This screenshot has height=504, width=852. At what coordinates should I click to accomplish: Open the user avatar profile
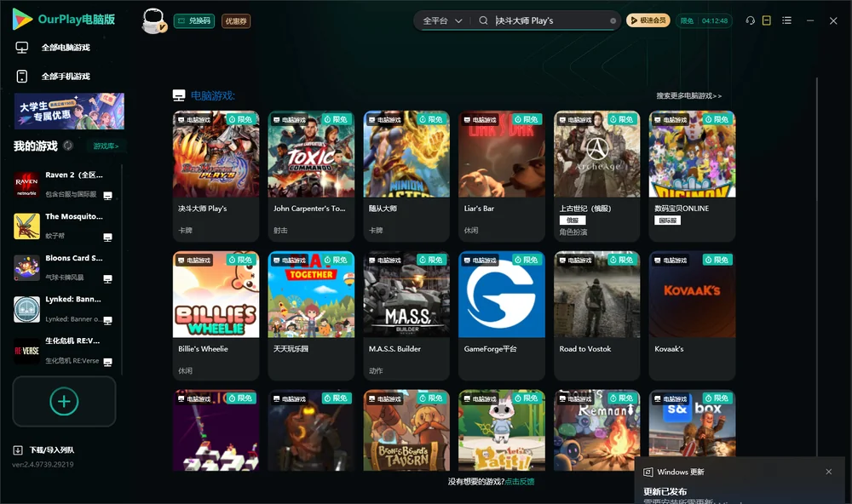(153, 20)
